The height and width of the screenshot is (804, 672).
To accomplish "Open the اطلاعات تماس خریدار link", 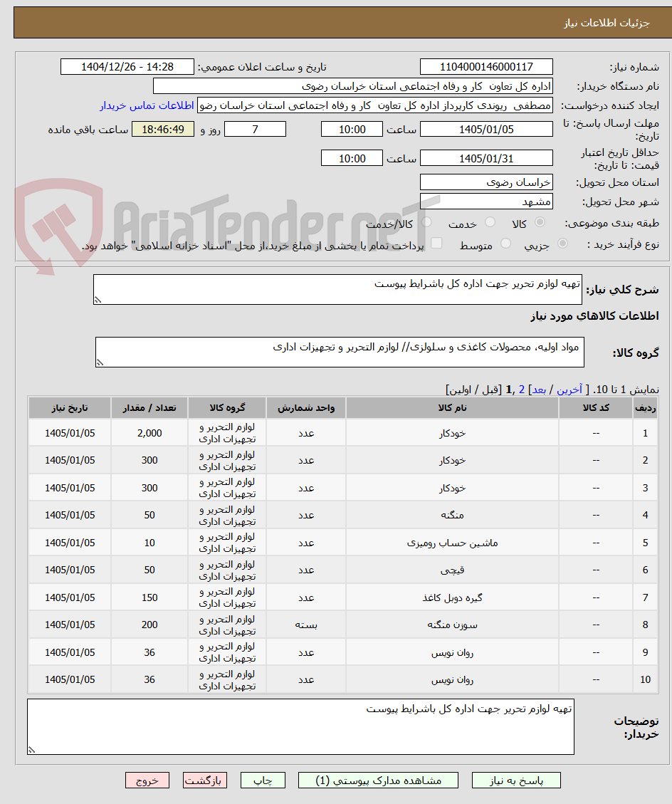I will pyautogui.click(x=147, y=105).
